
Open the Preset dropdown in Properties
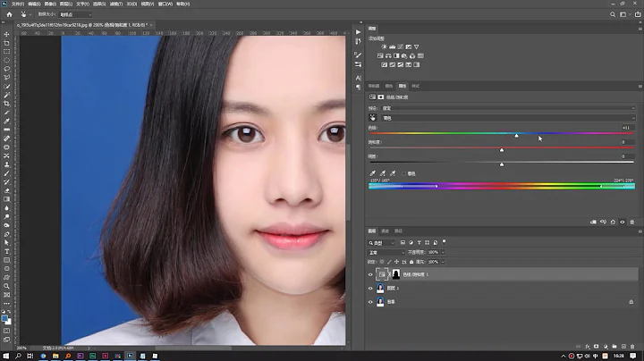pos(508,108)
